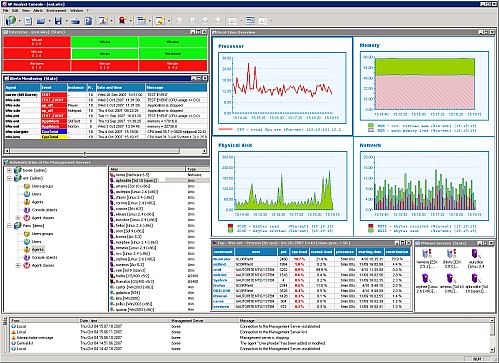Open the ? help menu
499x363 pixels.
[88, 11]
